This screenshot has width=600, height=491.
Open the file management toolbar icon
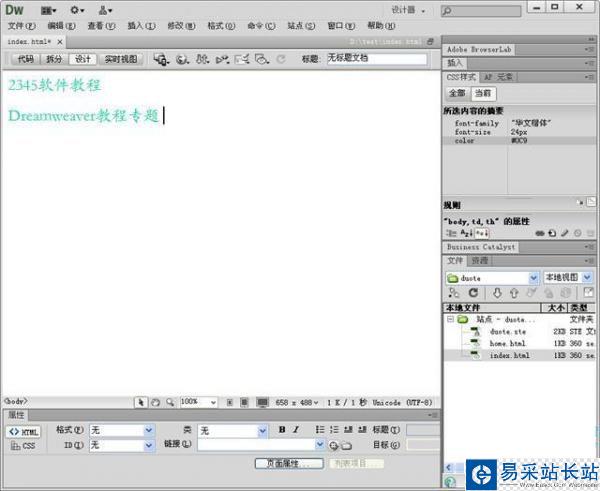pos(161,59)
